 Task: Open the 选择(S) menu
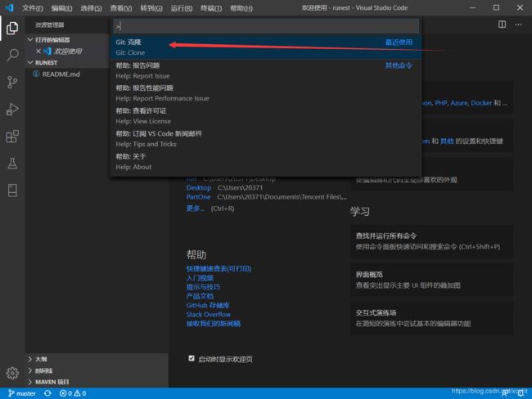coord(91,8)
